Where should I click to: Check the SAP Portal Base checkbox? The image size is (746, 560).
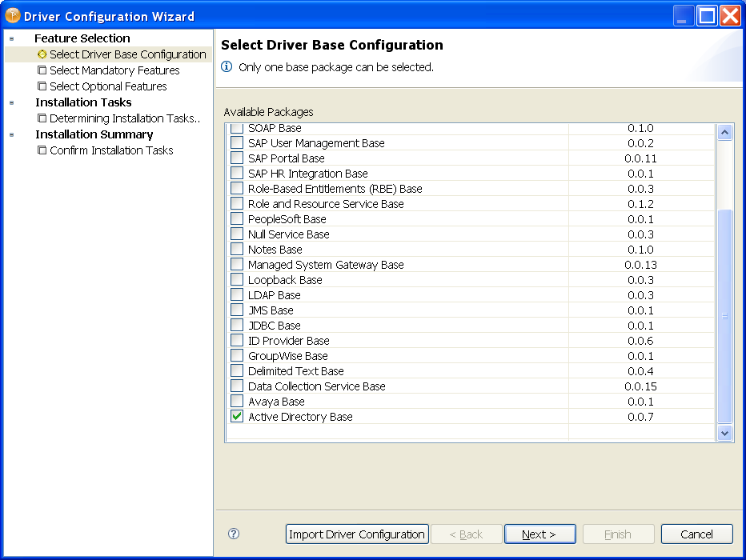coord(237,158)
